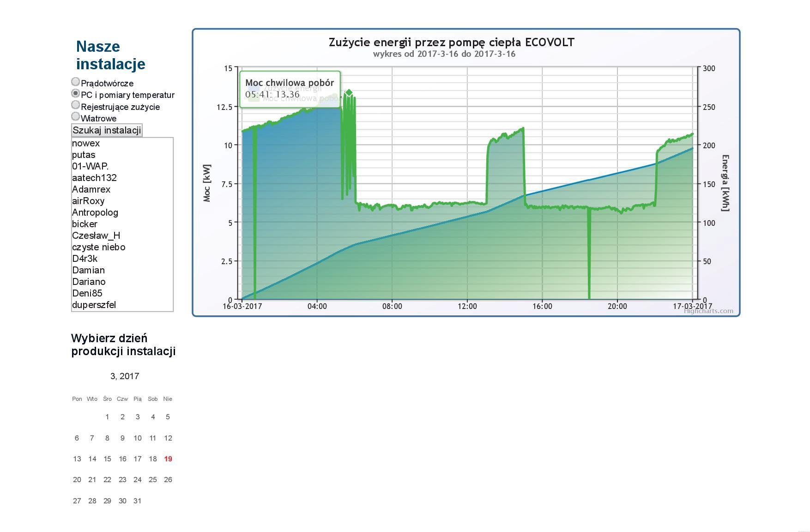
Task: Pick calendar day 7
Action: pos(92,438)
